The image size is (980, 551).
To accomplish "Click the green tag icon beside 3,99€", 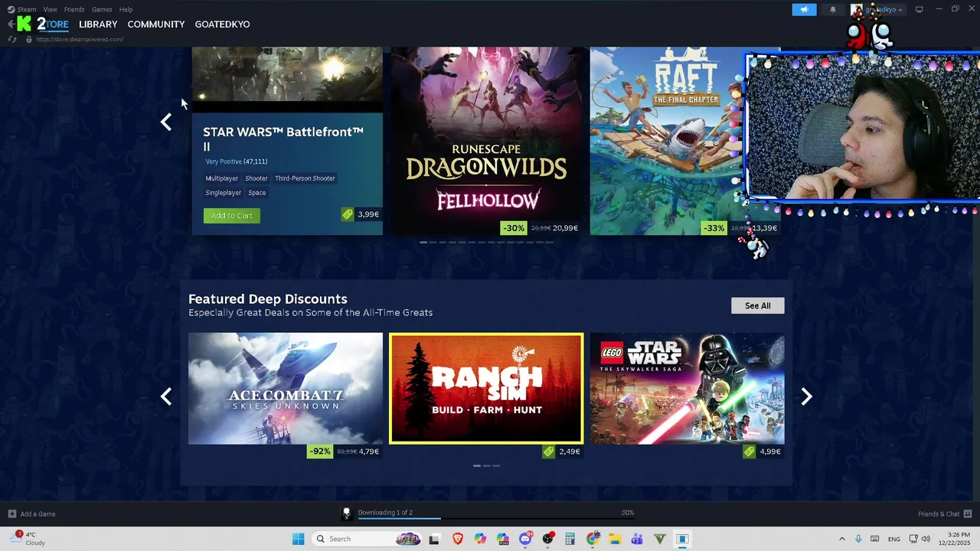I will click(348, 214).
